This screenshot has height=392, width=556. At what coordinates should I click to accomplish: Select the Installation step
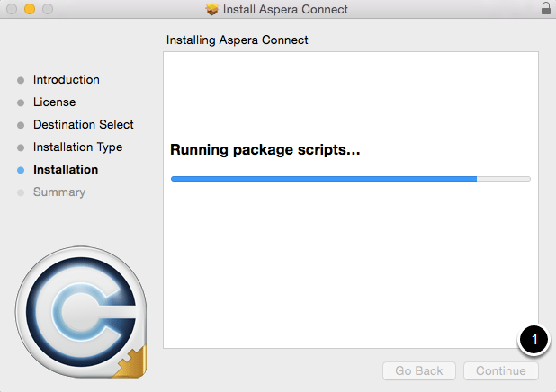(x=66, y=169)
